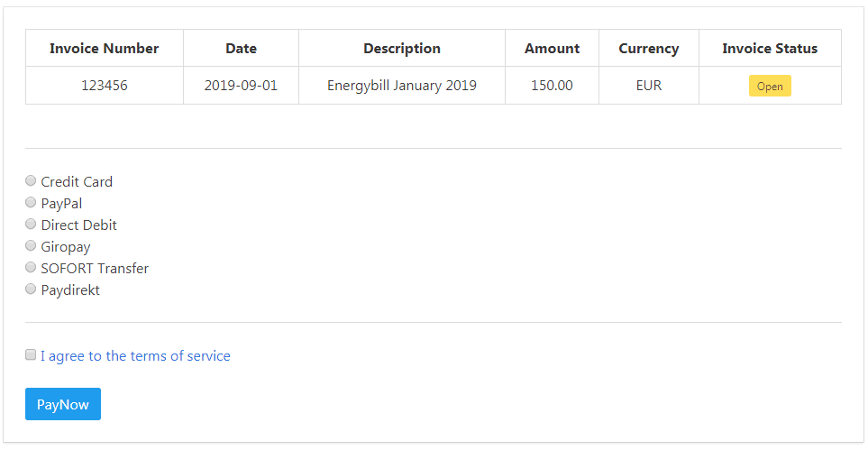Pick Giropay payment option
The image size is (868, 450).
coord(31,245)
